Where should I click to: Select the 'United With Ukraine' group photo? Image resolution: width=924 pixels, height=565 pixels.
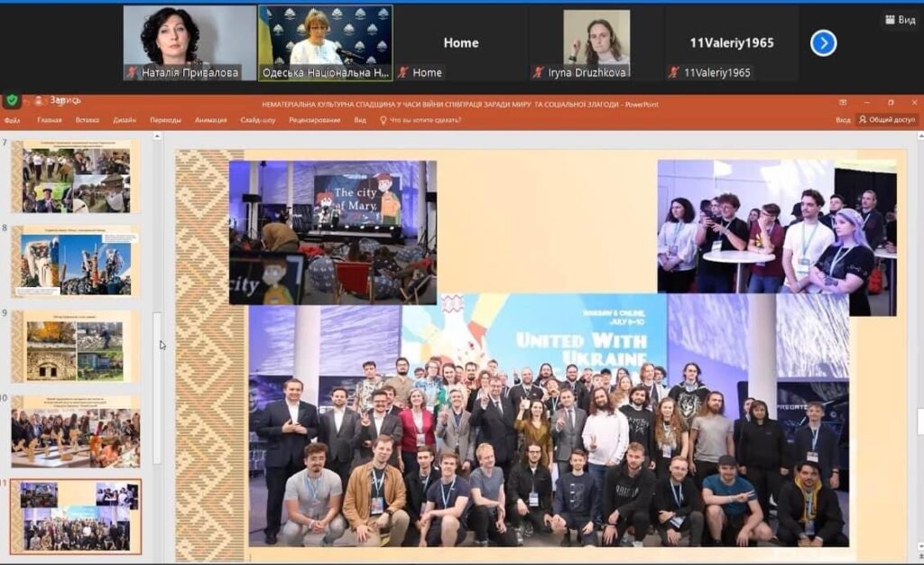click(549, 420)
